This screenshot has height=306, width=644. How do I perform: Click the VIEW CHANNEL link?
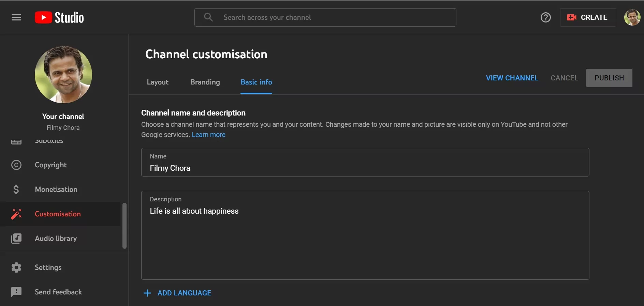click(x=512, y=78)
